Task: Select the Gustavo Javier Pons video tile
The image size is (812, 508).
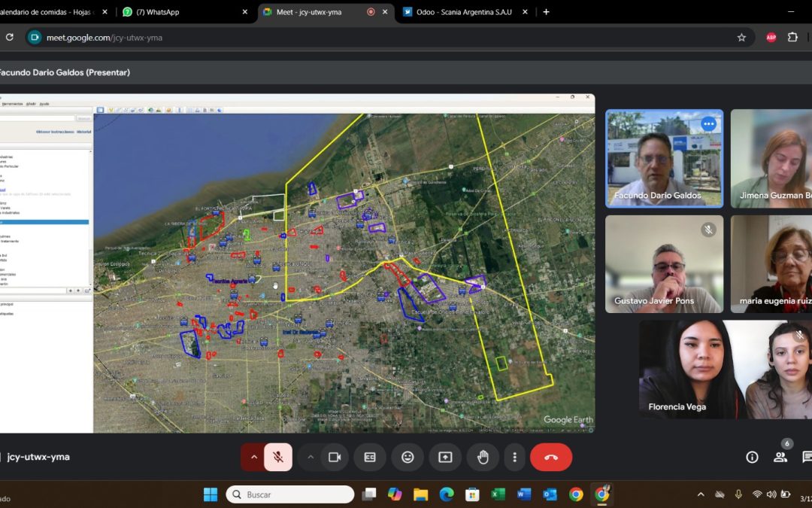Action: (x=664, y=264)
